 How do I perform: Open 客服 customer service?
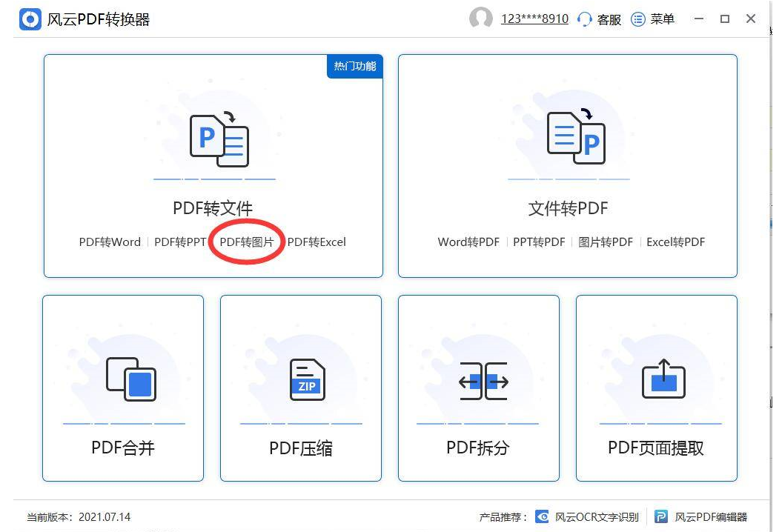(600, 19)
